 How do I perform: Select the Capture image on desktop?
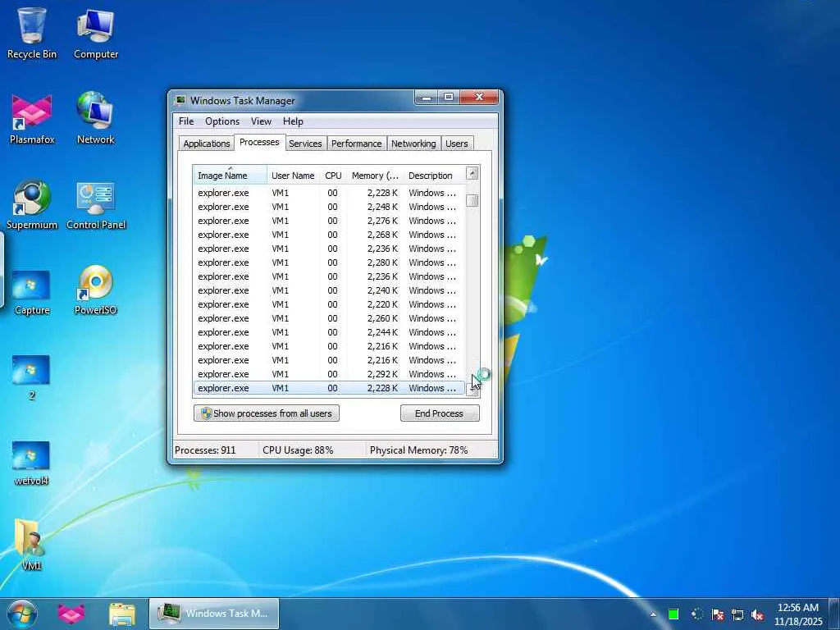coord(32,292)
